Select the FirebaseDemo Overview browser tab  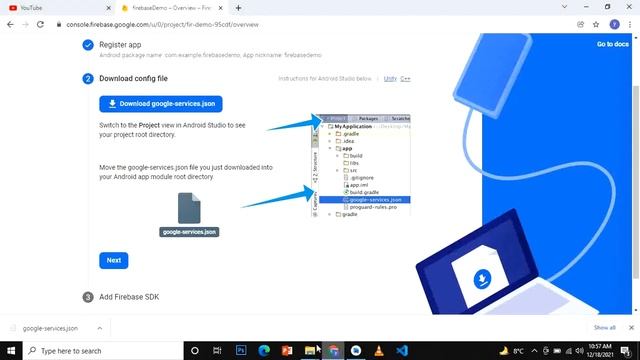click(171, 8)
